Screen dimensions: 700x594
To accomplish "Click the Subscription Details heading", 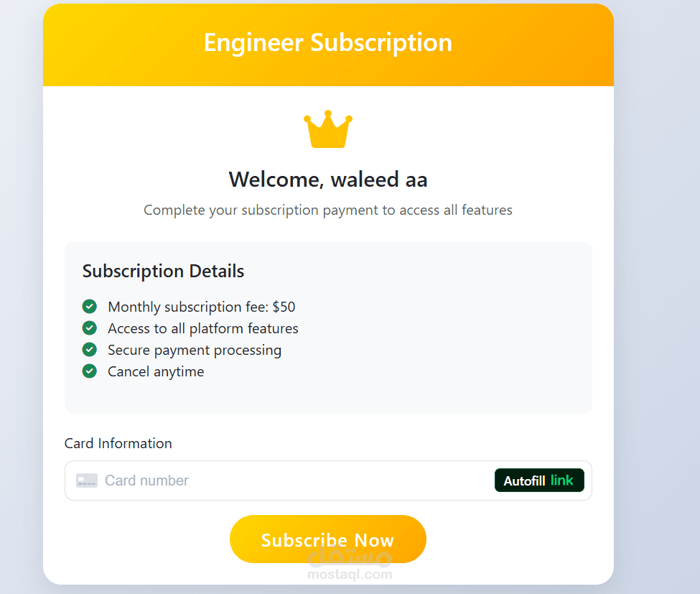I will click(x=164, y=271).
